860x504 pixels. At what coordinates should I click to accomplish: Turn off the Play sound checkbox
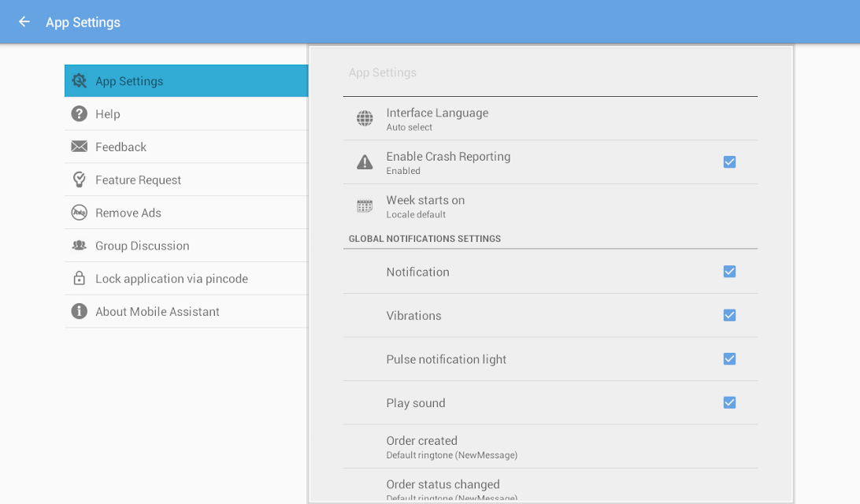pos(729,402)
